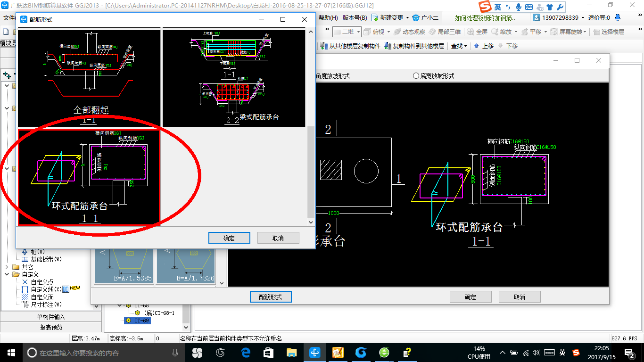Select the 底宽放坡形式 radio option

433,76
